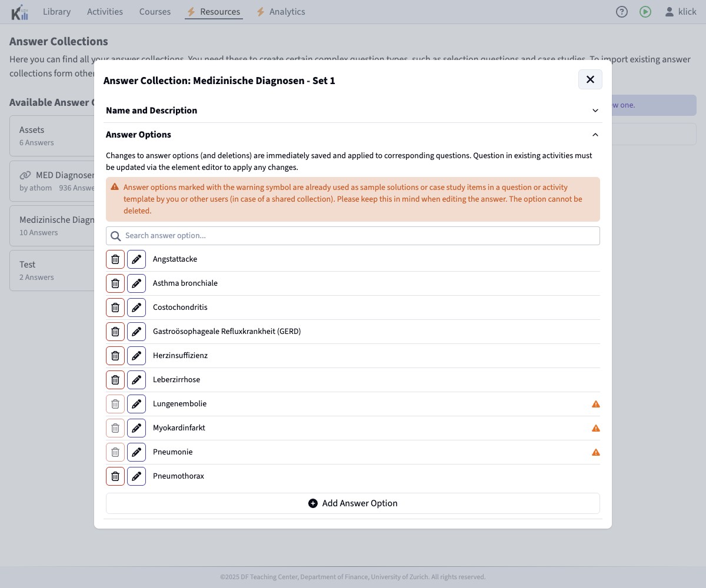Collapse the Answer Options section
The width and height of the screenshot is (706, 588).
tap(353, 135)
